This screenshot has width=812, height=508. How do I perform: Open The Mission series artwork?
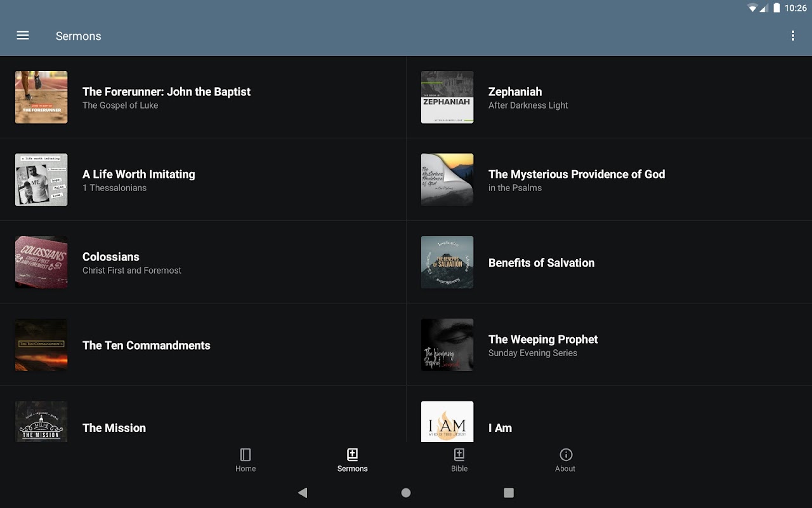[x=41, y=422]
